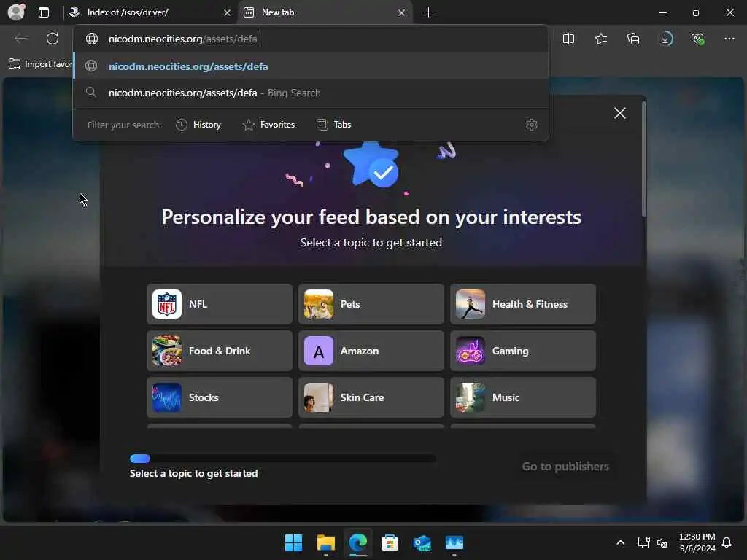The height and width of the screenshot is (560, 747).
Task: Open Browser essentials heart icon
Action: coord(697,39)
